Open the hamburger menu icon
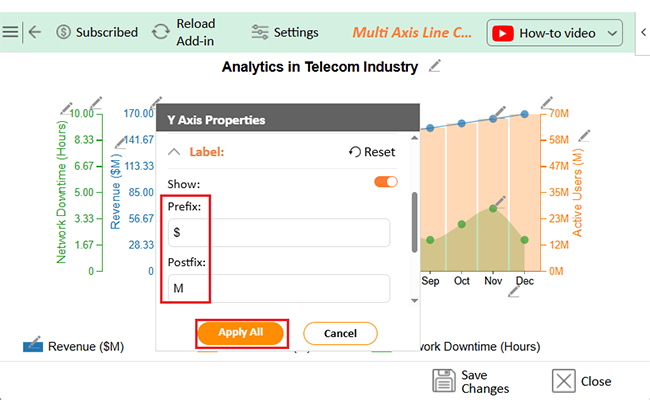Image resolution: width=650 pixels, height=412 pixels. click(10, 32)
